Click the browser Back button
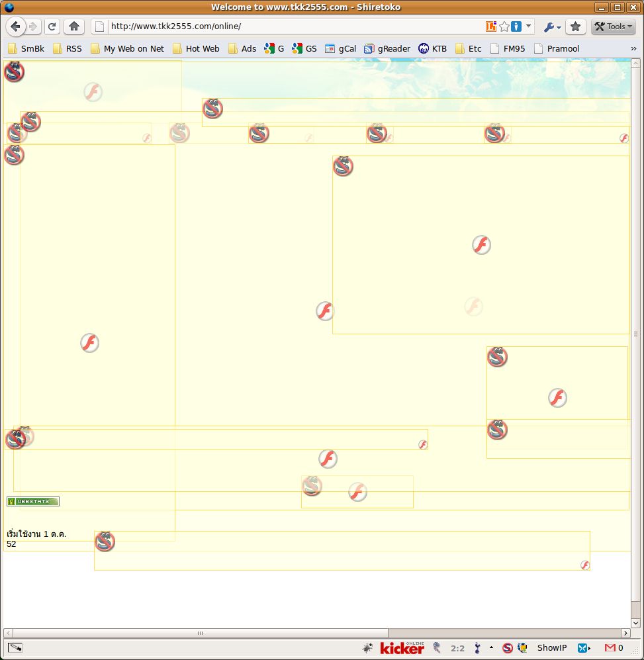This screenshot has width=644, height=660. tap(16, 26)
